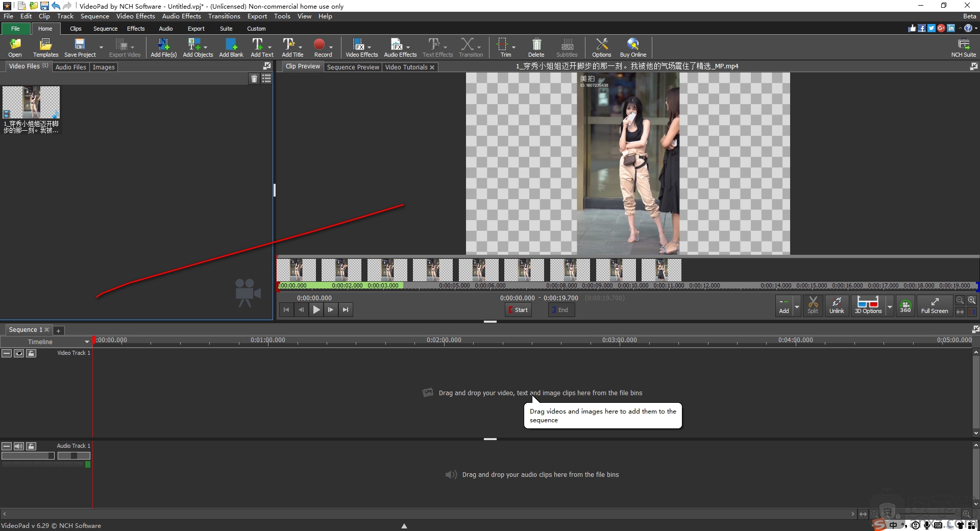Expand the Add button dropdown arrow in preview

tap(797, 306)
